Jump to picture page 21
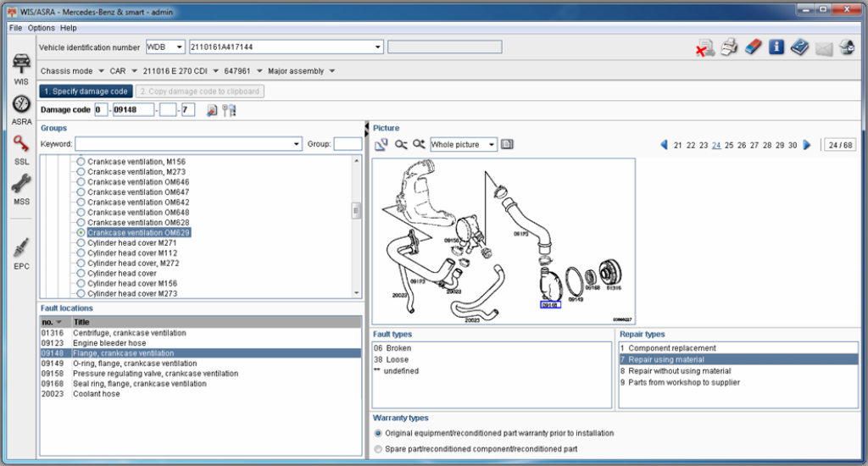 click(677, 145)
